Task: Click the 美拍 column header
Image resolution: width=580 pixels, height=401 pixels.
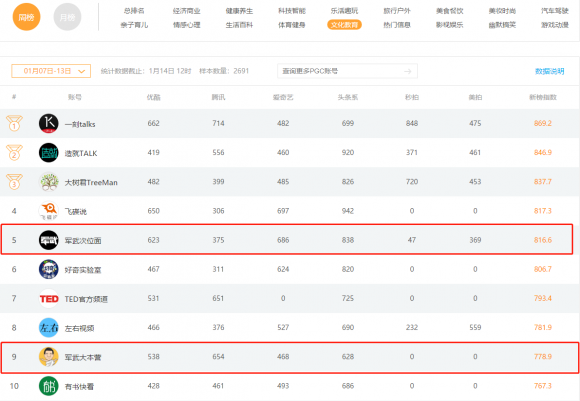Action: (475, 97)
